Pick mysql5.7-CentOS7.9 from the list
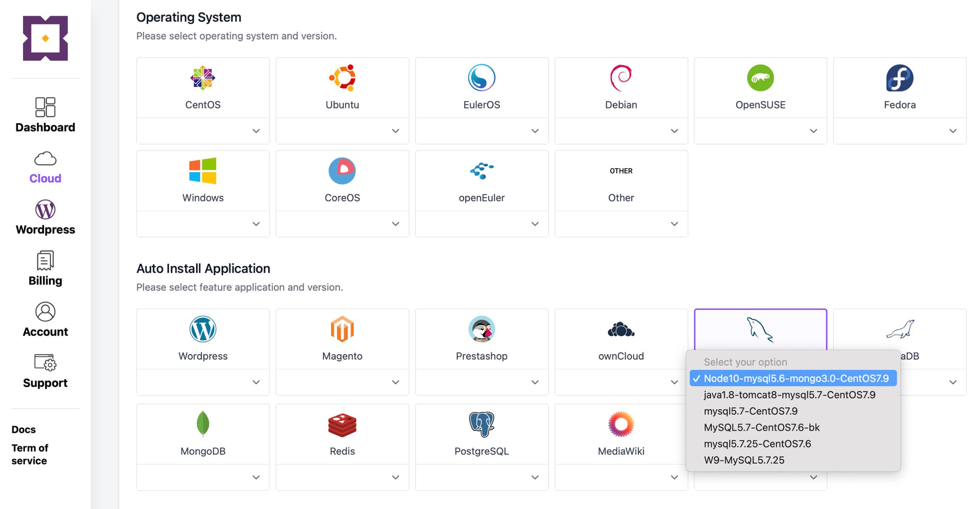 click(793, 411)
